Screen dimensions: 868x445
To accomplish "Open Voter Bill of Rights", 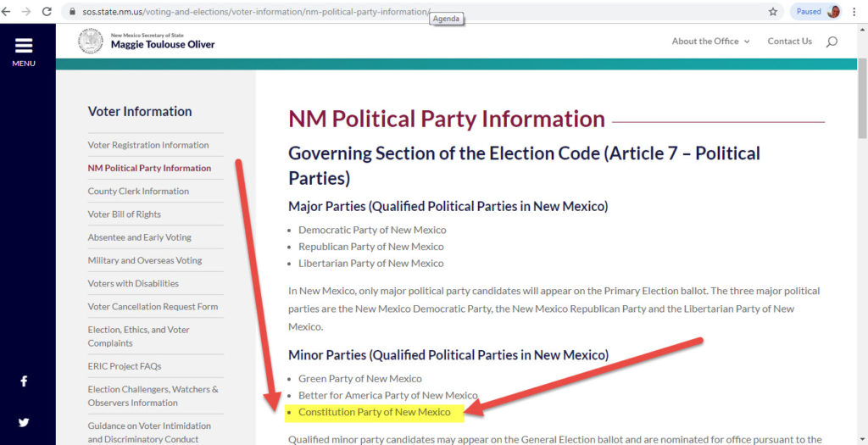I will click(x=125, y=214).
